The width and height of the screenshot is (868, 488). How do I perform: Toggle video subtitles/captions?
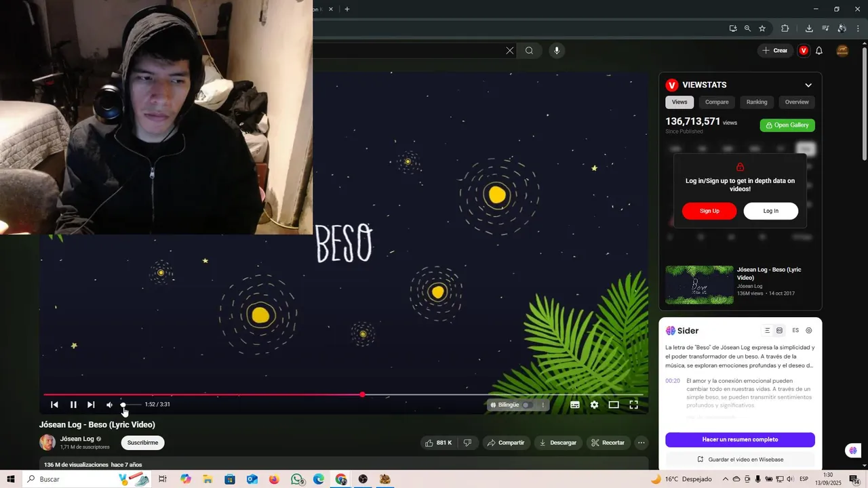[575, 405]
